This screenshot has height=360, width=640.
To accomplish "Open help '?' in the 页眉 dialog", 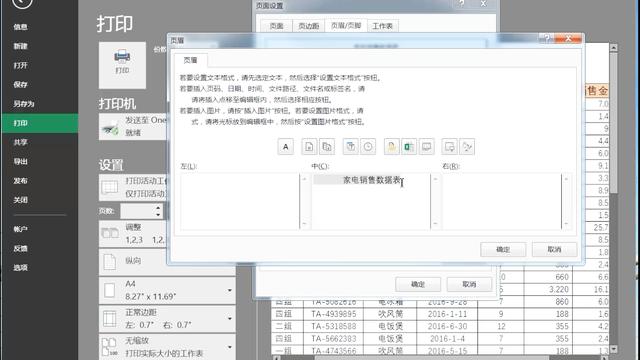I will pos(547,39).
